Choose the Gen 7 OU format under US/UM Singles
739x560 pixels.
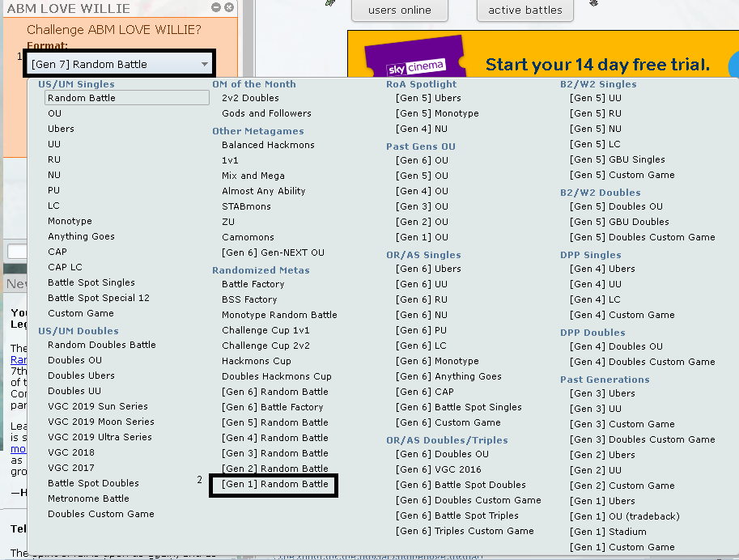(55, 113)
